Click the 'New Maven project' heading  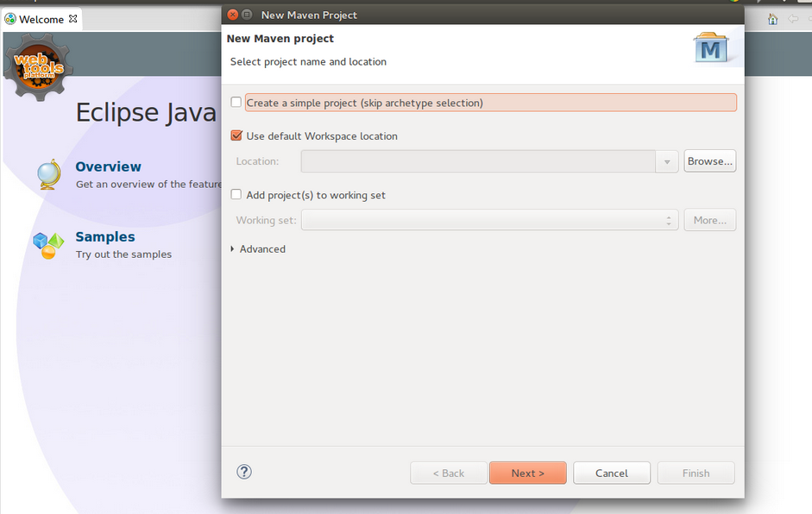click(280, 38)
